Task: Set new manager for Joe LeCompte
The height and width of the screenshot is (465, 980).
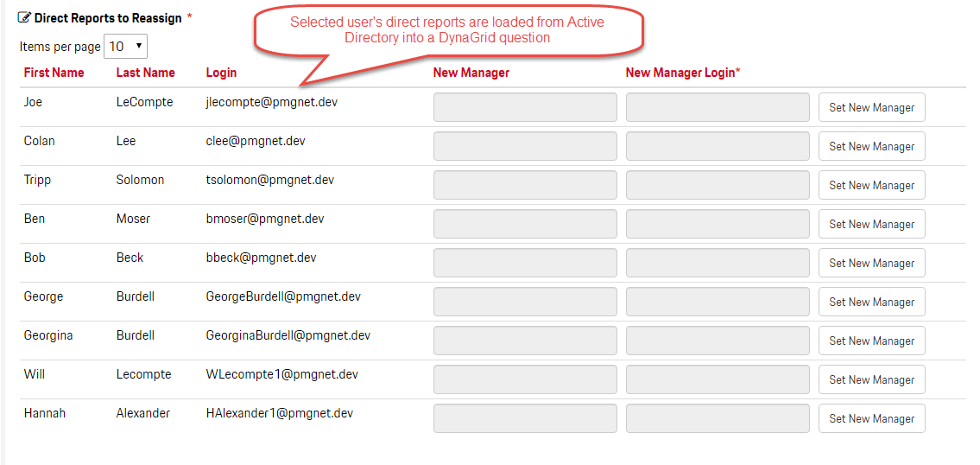Action: click(872, 108)
